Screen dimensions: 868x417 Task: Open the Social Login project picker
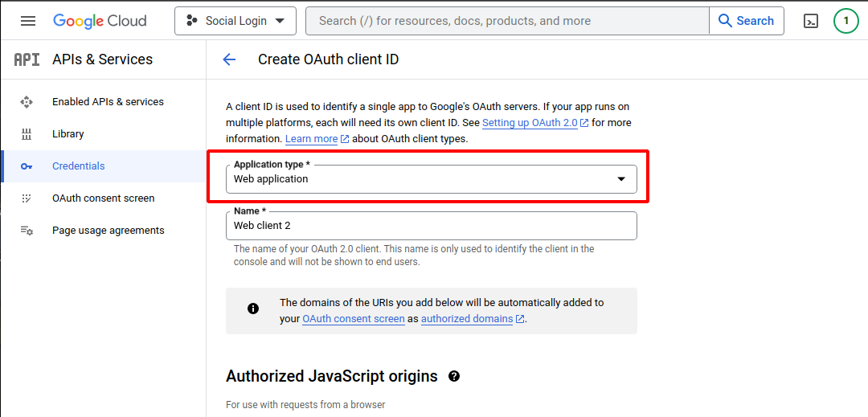[x=235, y=21]
